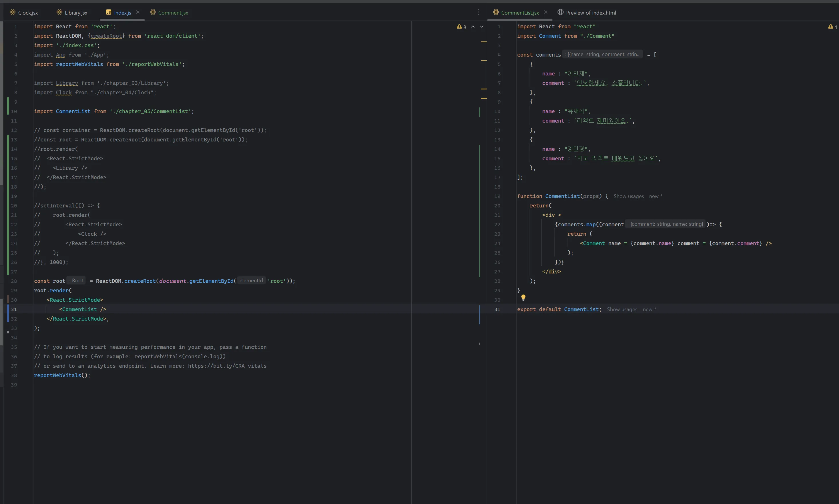Screen dimensions: 839x504
Task: Open the https://bit.ly/CRA-vitals link
Action: 227,366
